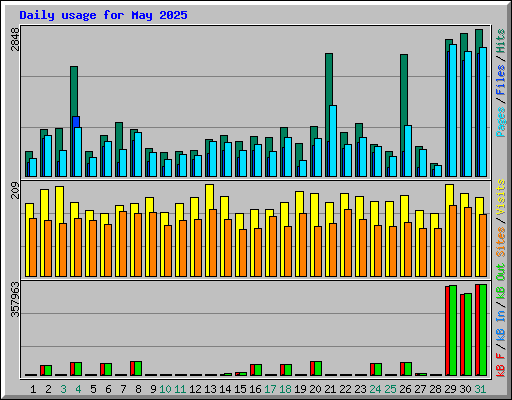Click the 357963 kB axis value

pos(15,299)
